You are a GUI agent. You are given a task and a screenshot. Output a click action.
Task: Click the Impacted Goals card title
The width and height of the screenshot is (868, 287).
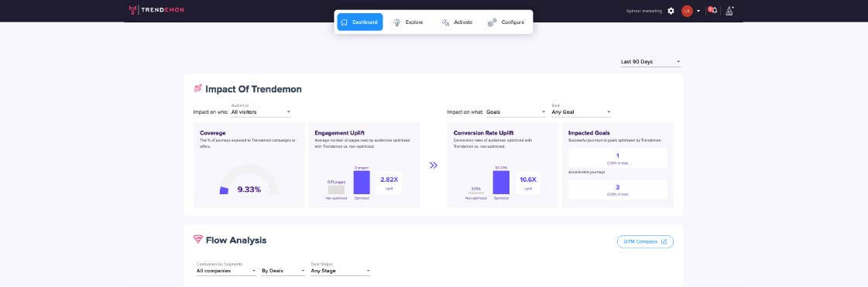tap(589, 133)
